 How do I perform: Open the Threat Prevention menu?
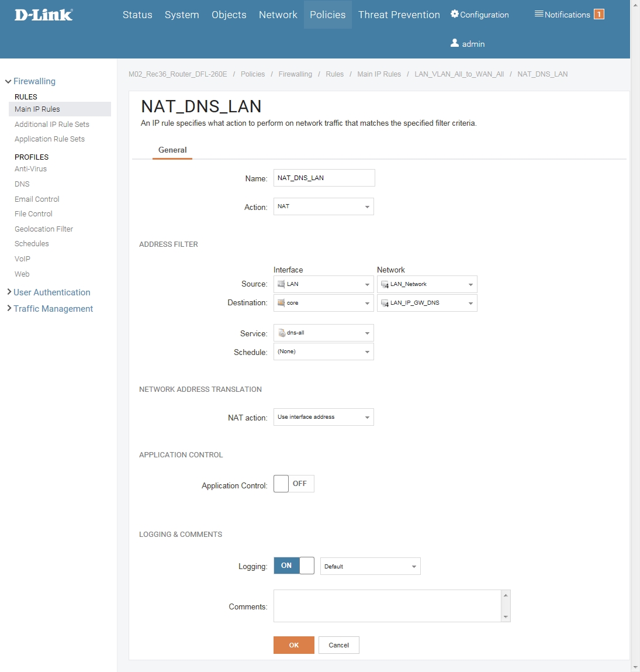399,15
